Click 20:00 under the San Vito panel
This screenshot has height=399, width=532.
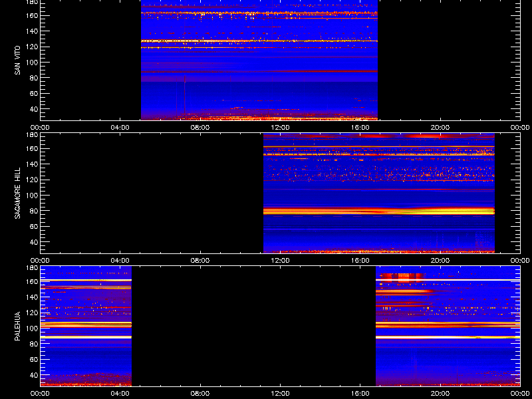(x=440, y=128)
